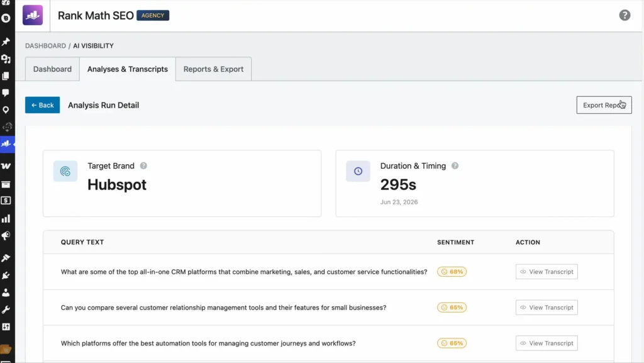Image resolution: width=644 pixels, height=363 pixels.
Task: Click the Analysis Run Detail heading
Action: tap(104, 105)
